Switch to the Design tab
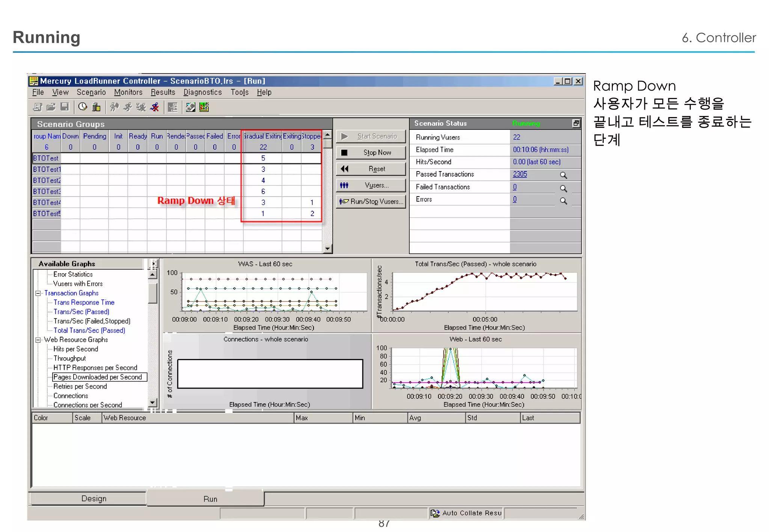Viewport: 769px width, 532px height. pos(94,499)
